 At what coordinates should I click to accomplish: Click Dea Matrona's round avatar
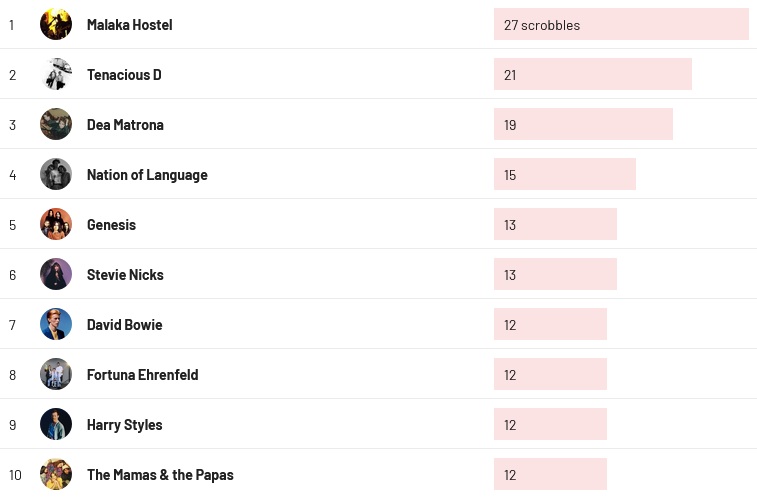56,124
